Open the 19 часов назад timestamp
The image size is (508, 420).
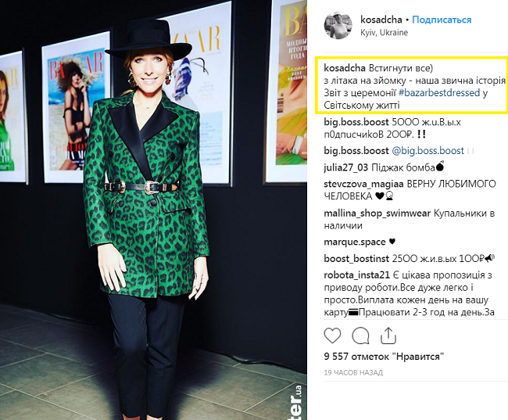point(353,372)
